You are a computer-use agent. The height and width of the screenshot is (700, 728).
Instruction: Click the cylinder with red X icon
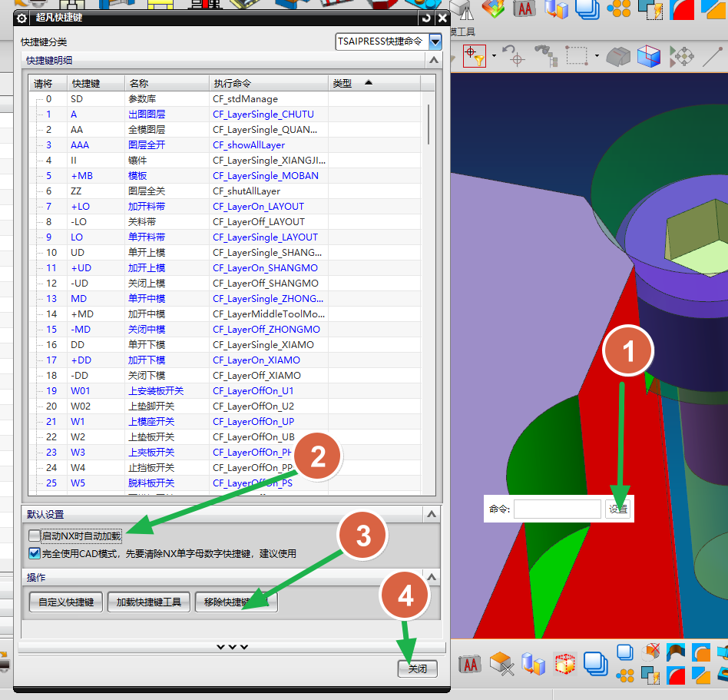(x=651, y=652)
